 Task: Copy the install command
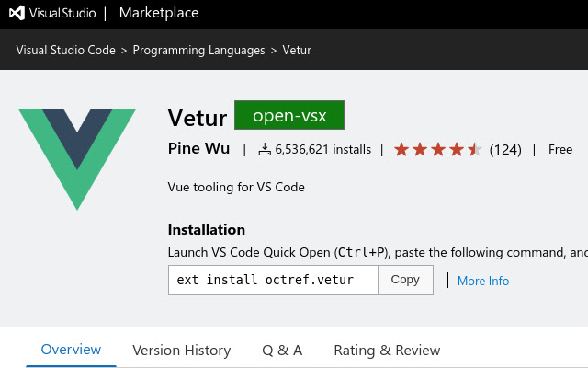coord(405,280)
